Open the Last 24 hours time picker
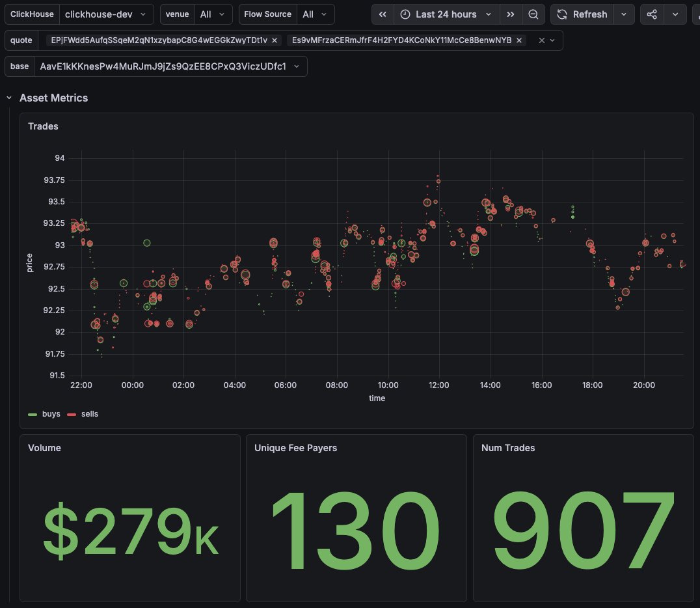This screenshot has height=608, width=700. 446,14
